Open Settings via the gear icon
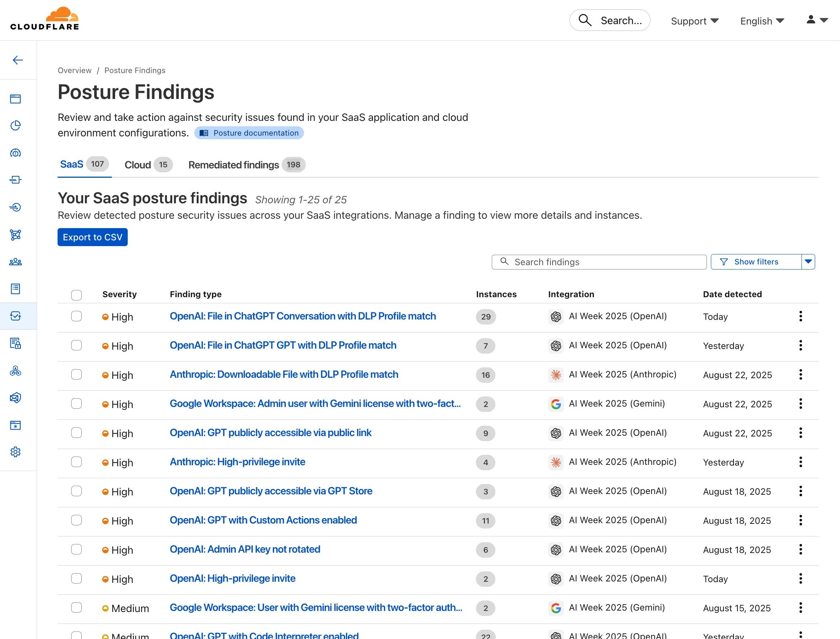This screenshot has height=639, width=840. [x=15, y=452]
